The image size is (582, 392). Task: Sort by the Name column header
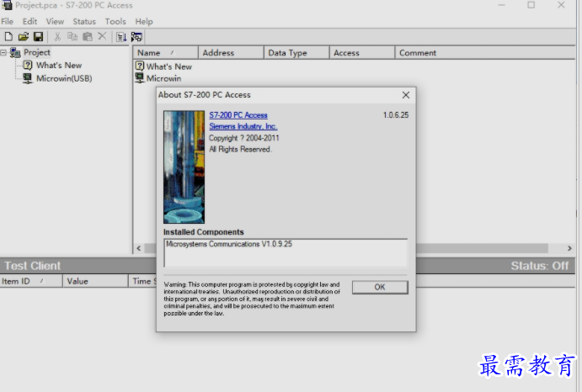tap(166, 53)
